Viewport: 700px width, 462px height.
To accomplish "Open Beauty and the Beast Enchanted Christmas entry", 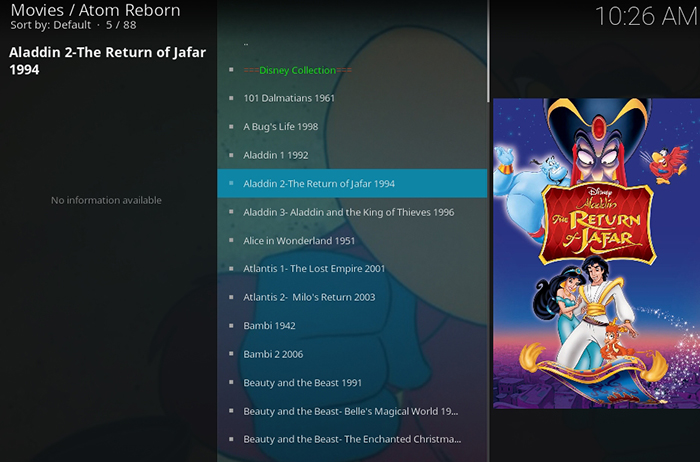I will (352, 439).
